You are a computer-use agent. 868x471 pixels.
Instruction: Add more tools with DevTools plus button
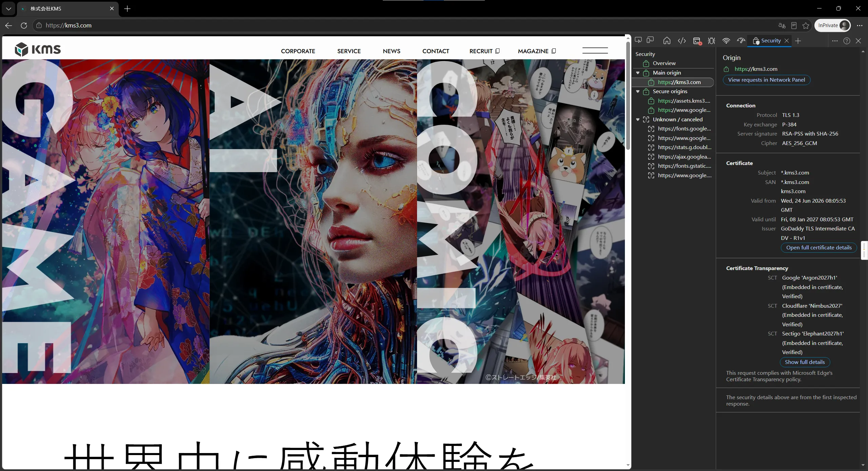coord(798,41)
